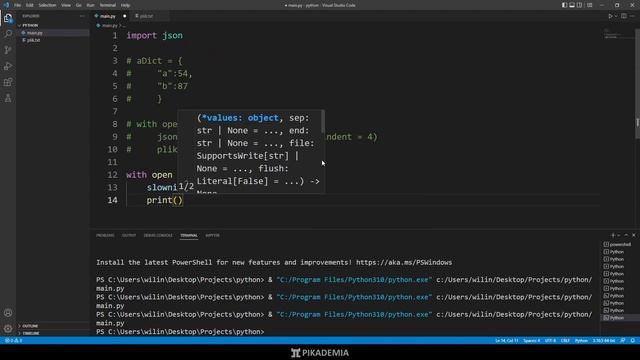Run the Python file with the play icon
Screen dimensions: 640x360
click(610, 16)
